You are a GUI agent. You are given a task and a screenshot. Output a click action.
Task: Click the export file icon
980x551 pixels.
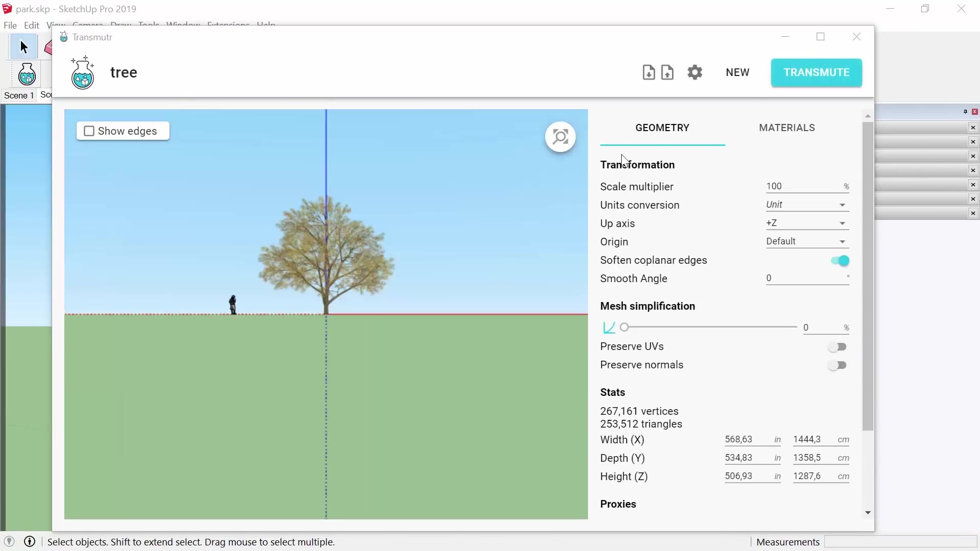click(667, 72)
